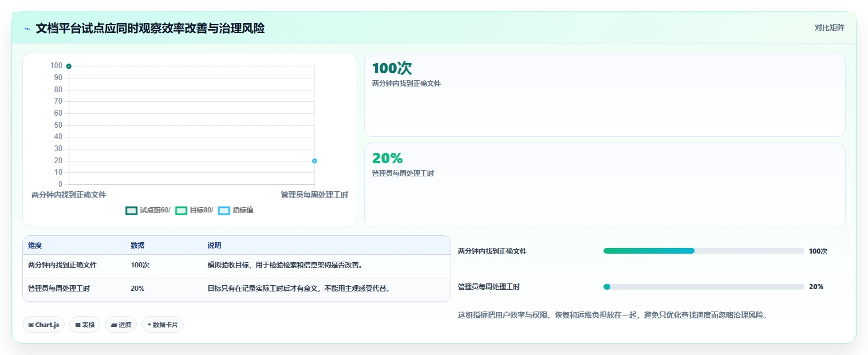Click the 100次 progress bar
868x355 pixels.
704,251
